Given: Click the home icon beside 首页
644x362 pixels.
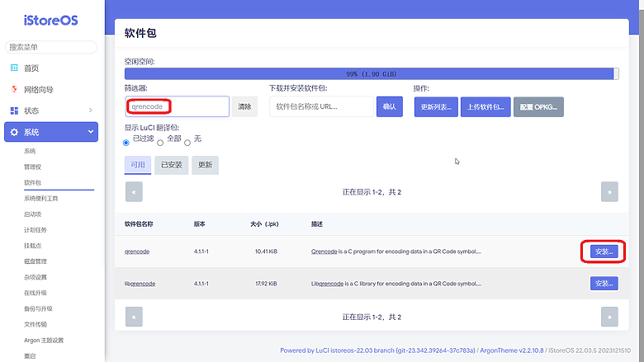Looking at the screenshot, I should click(x=14, y=68).
